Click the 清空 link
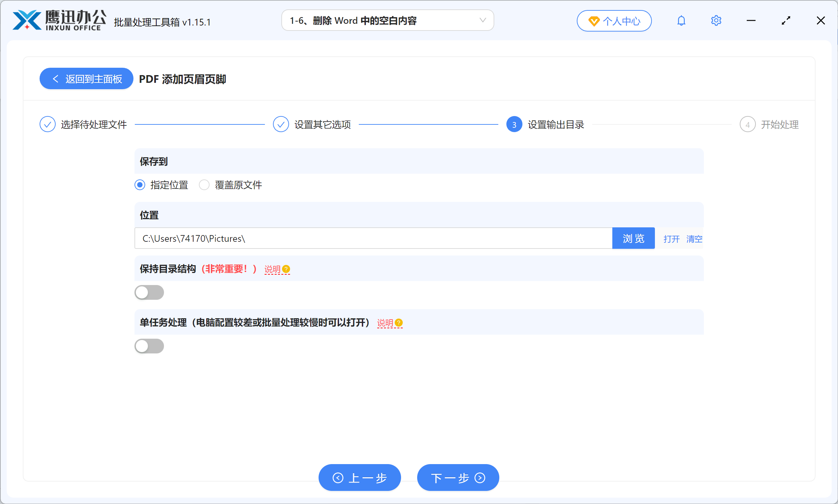Screen dimensions: 838x504 tap(694, 239)
